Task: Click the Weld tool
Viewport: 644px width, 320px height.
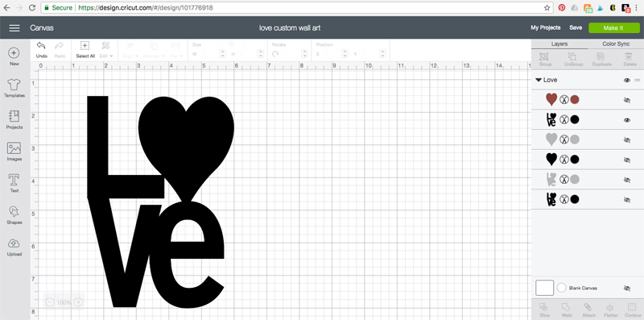Action: [x=567, y=310]
